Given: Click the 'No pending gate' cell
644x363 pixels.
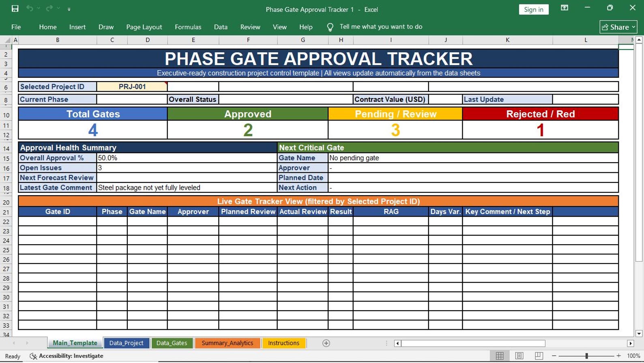Looking at the screenshot, I should (x=473, y=158).
